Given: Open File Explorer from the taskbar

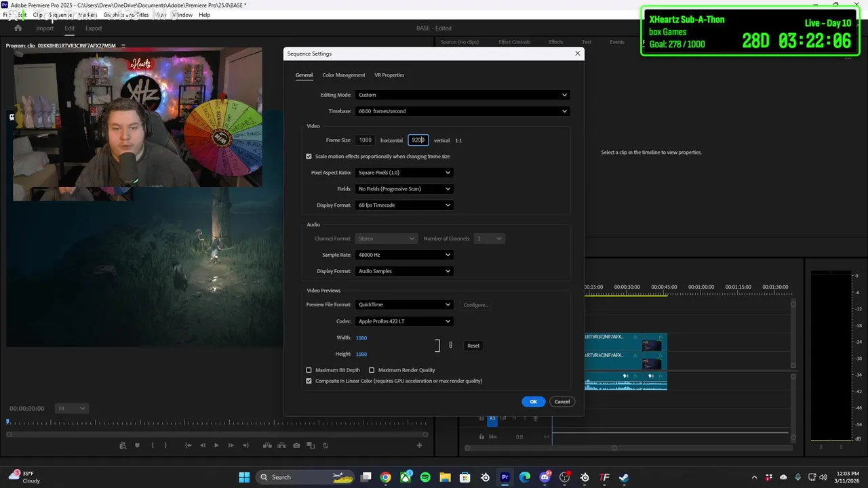Looking at the screenshot, I should click(446, 477).
